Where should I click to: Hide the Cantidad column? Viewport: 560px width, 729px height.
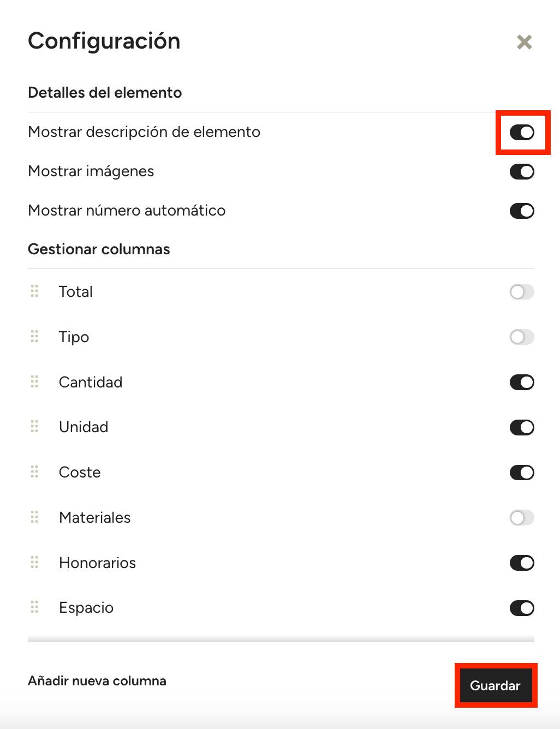pos(522,382)
